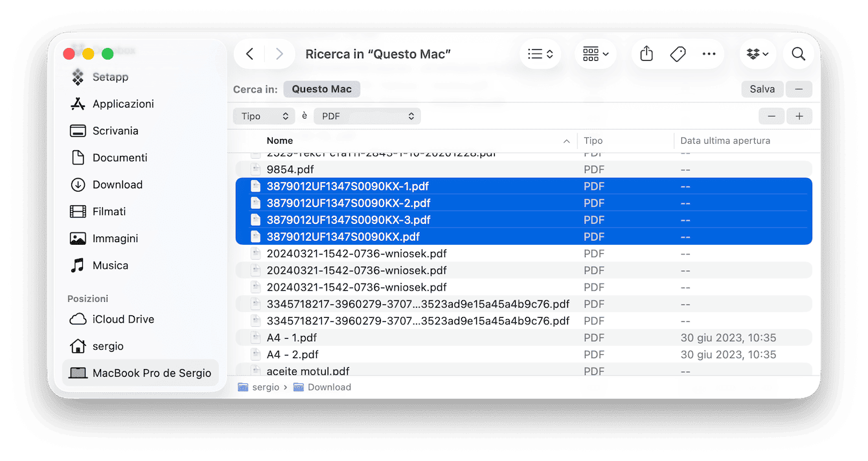This screenshot has width=868, height=461.
Task: Select the file 9854.pdf
Action: [523, 170]
